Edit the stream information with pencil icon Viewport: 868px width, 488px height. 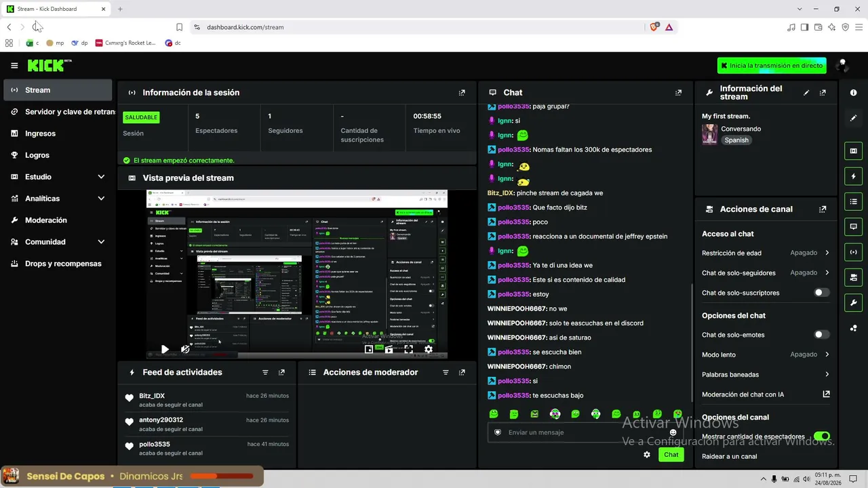[806, 93]
